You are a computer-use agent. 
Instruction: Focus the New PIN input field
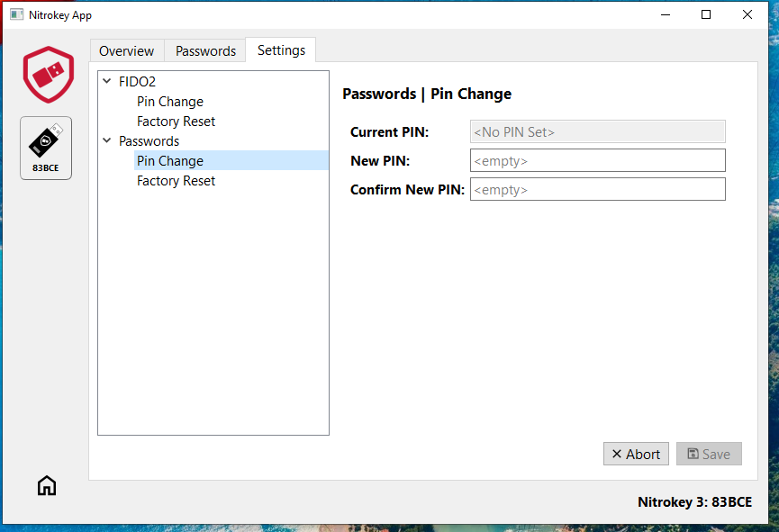tap(597, 161)
